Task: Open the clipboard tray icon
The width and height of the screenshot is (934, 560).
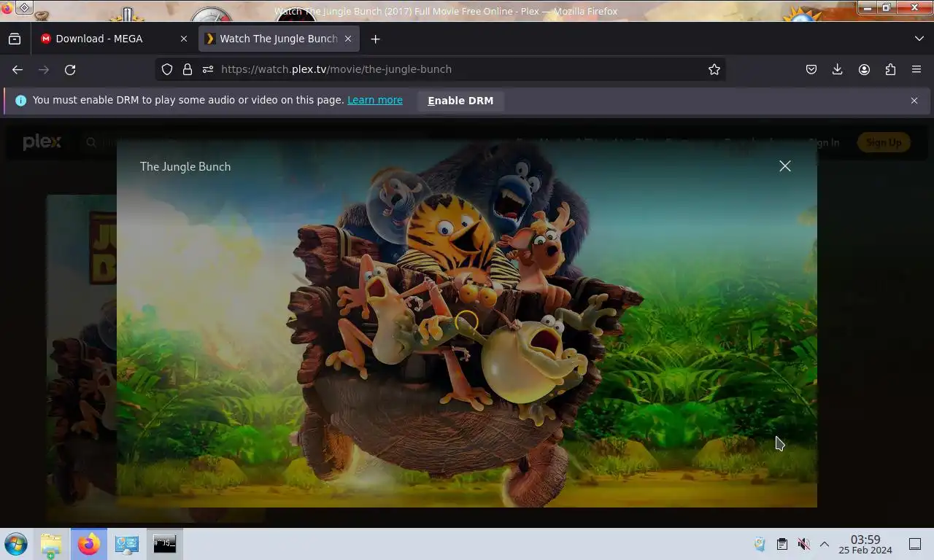Action: coord(781,544)
